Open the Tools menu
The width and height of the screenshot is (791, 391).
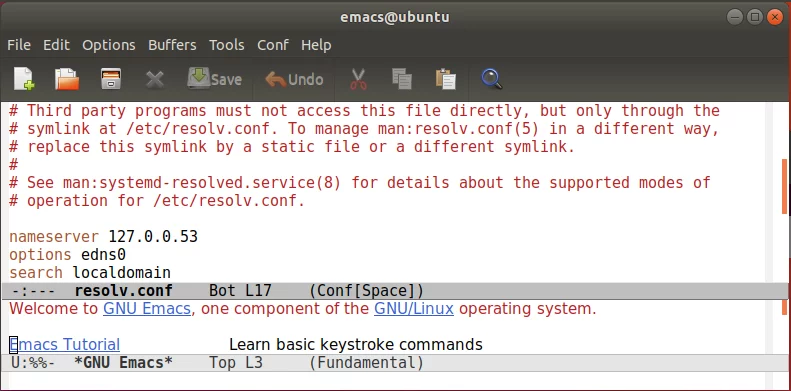227,45
